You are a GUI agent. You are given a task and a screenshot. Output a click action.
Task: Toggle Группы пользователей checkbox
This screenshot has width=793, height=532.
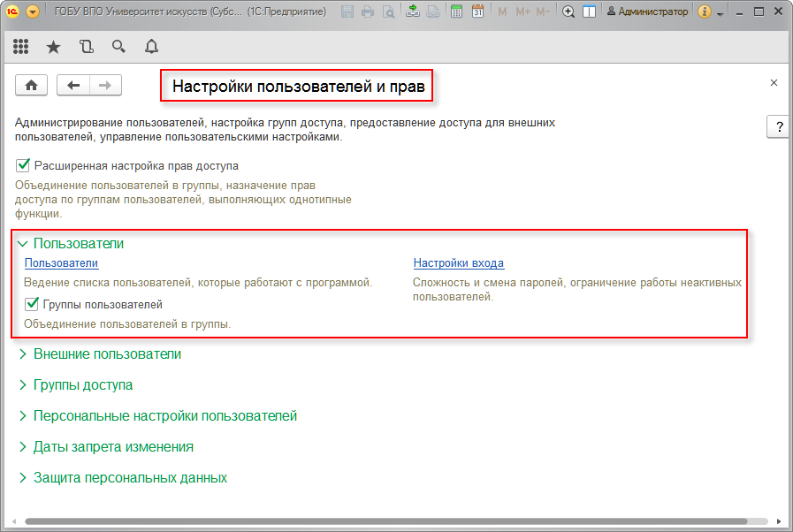(x=31, y=304)
